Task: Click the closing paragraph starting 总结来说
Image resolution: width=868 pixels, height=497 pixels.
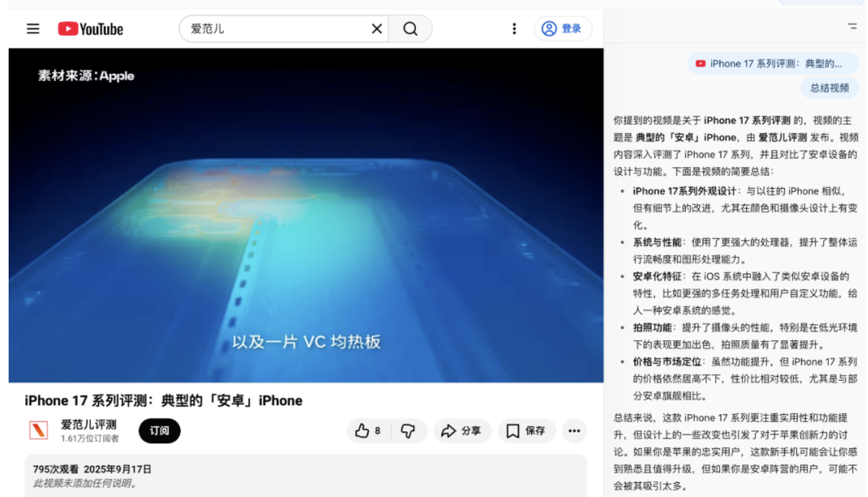Action: (x=736, y=452)
